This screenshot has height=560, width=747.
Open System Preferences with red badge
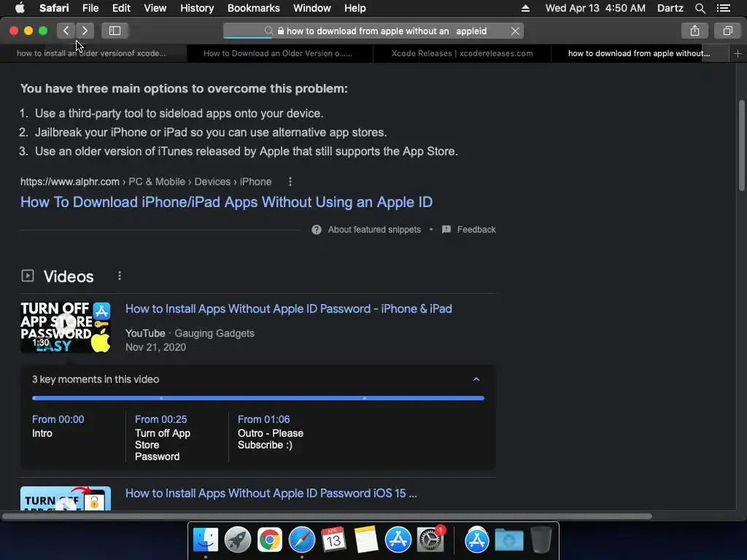[x=430, y=540]
